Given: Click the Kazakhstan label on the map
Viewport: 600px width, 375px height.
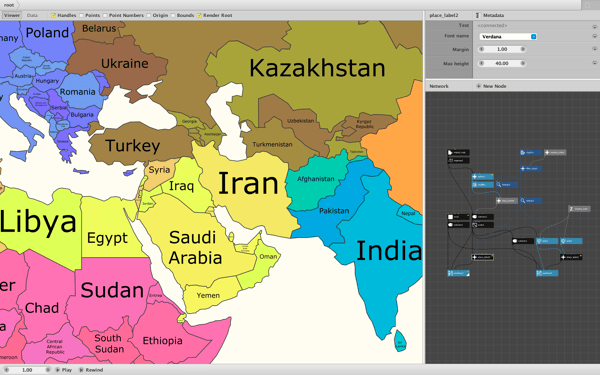Looking at the screenshot, I should click(x=317, y=68).
